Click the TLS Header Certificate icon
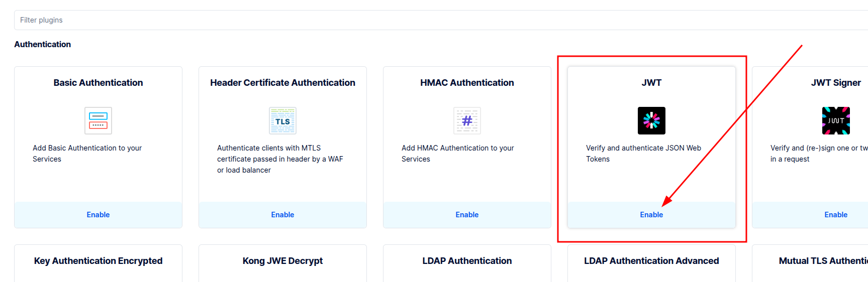The image size is (868, 282). point(282,120)
